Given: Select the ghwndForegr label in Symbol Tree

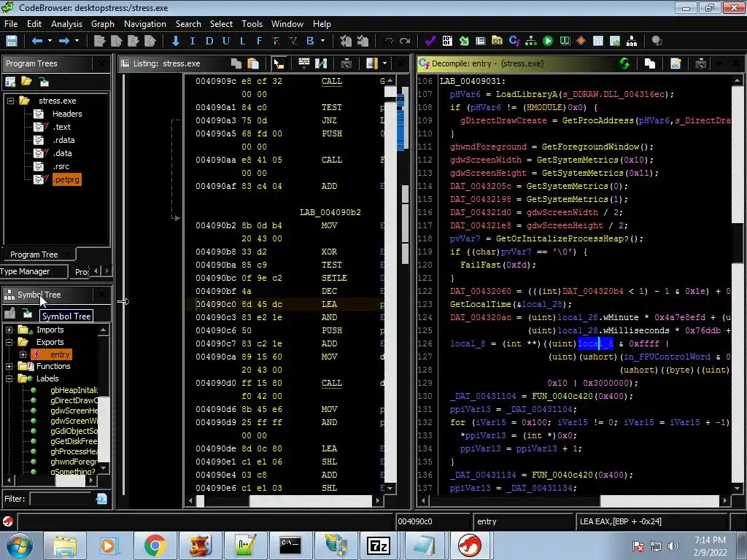Looking at the screenshot, I should pyautogui.click(x=74, y=462).
